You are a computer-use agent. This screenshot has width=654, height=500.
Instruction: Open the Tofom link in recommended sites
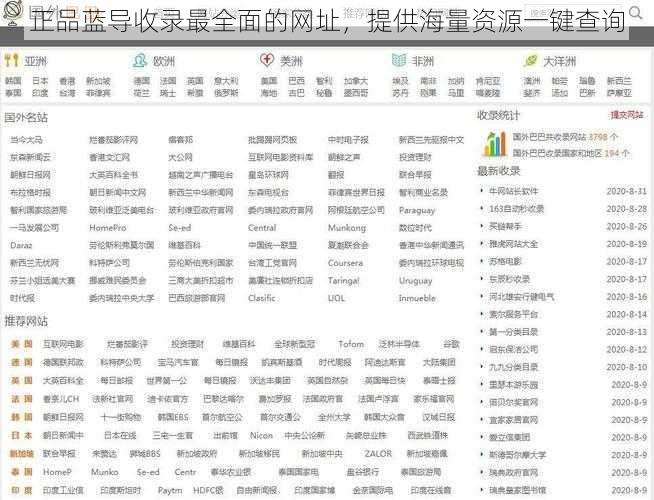click(351, 344)
